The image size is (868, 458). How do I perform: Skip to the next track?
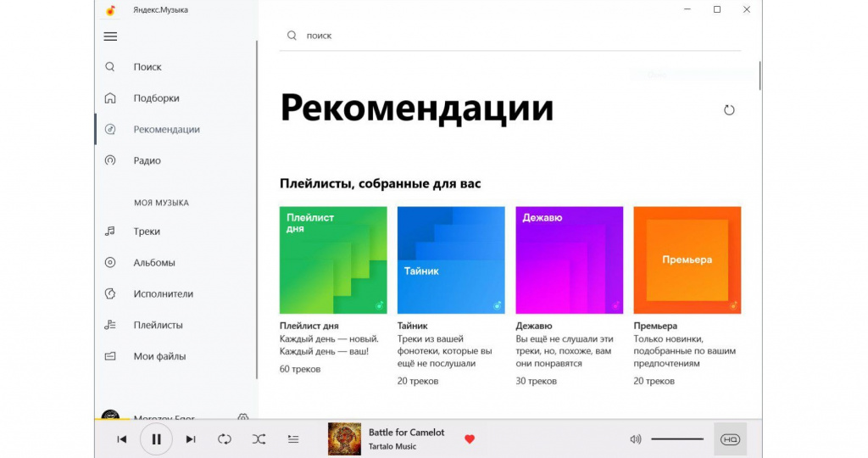pos(191,439)
